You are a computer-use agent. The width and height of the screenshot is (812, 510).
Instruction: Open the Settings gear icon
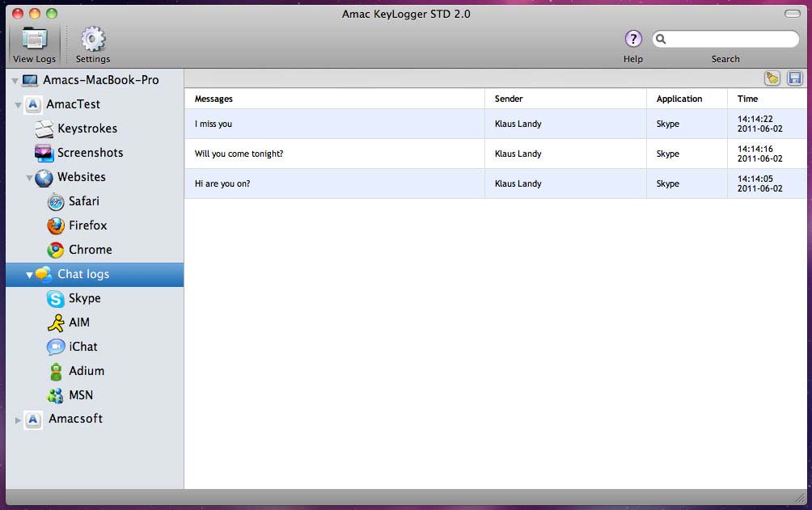click(93, 40)
